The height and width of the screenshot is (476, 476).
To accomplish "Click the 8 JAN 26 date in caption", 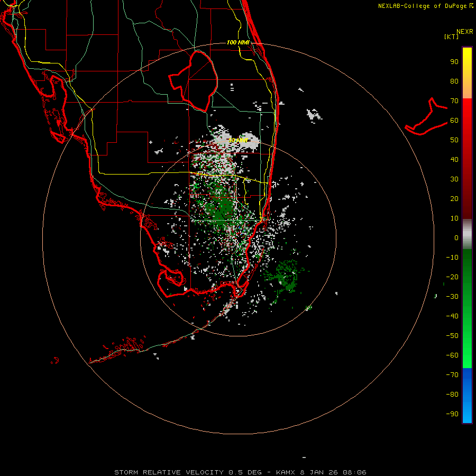I will pos(318,472).
